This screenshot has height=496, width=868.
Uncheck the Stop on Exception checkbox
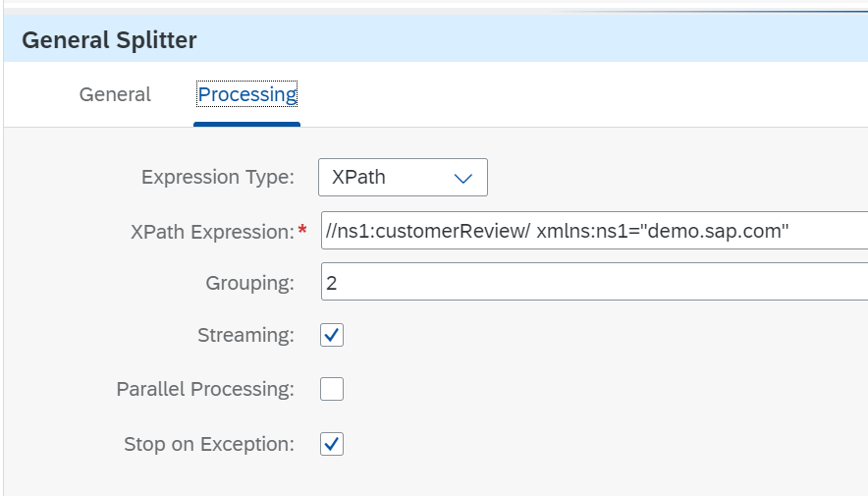pos(332,444)
